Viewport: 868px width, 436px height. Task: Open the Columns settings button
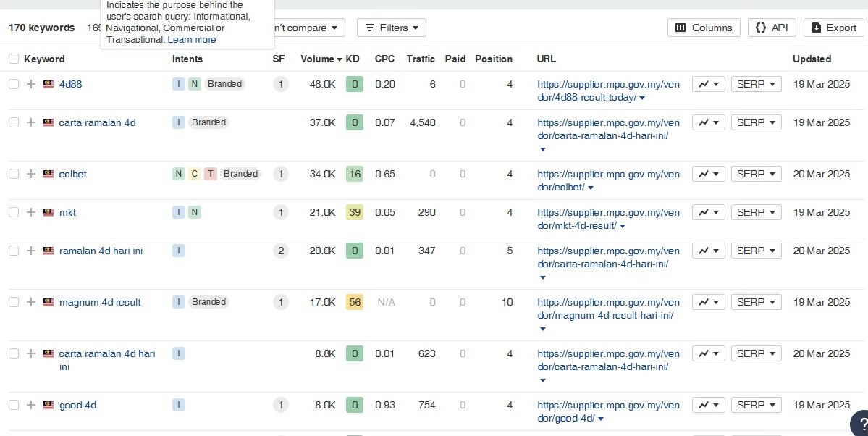pyautogui.click(x=704, y=28)
